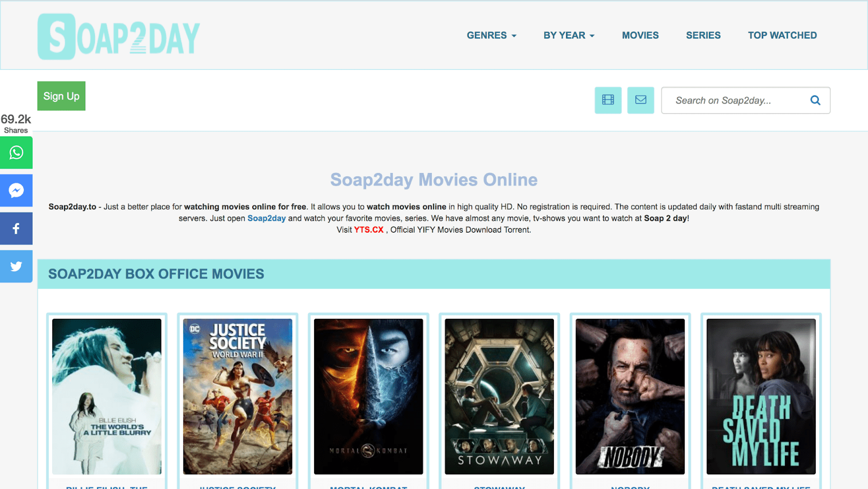868x489 pixels.
Task: Click the Soap2day Movies Online heading
Action: pos(434,179)
